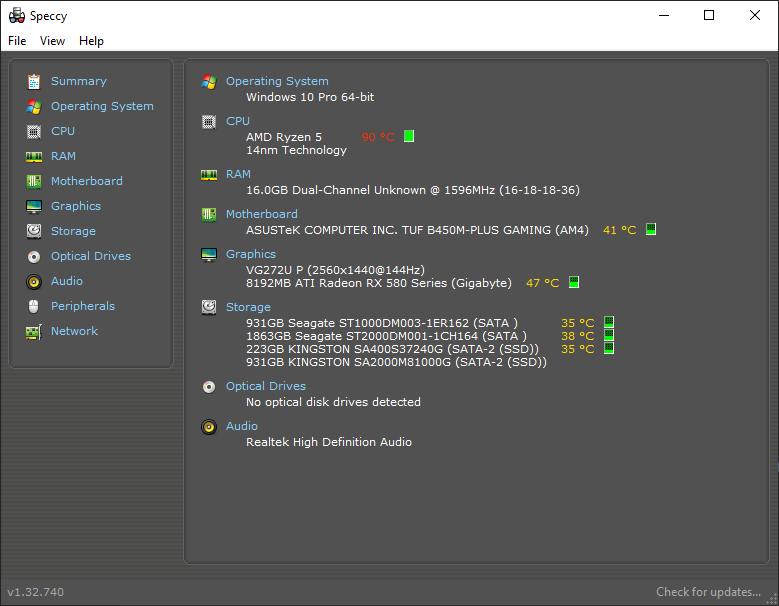Click temperature indicator for Seagate ST1000DM003 drive
This screenshot has height=606, width=779.
[x=609, y=322]
